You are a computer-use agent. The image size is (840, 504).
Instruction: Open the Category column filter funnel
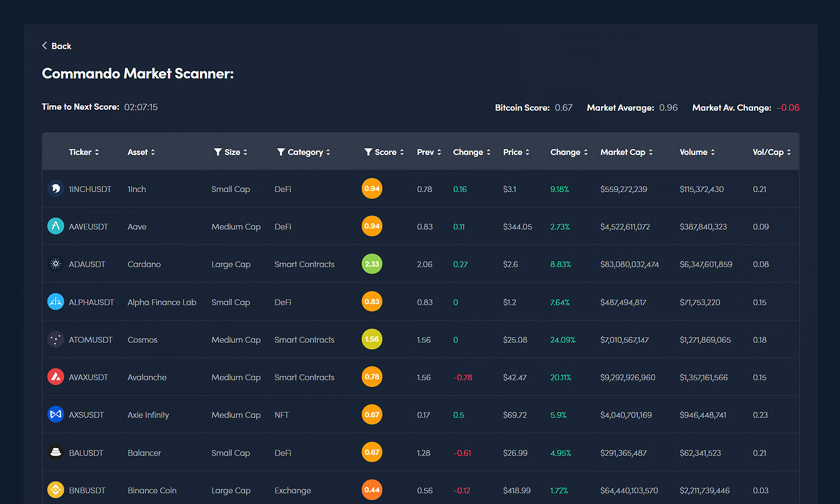(281, 152)
